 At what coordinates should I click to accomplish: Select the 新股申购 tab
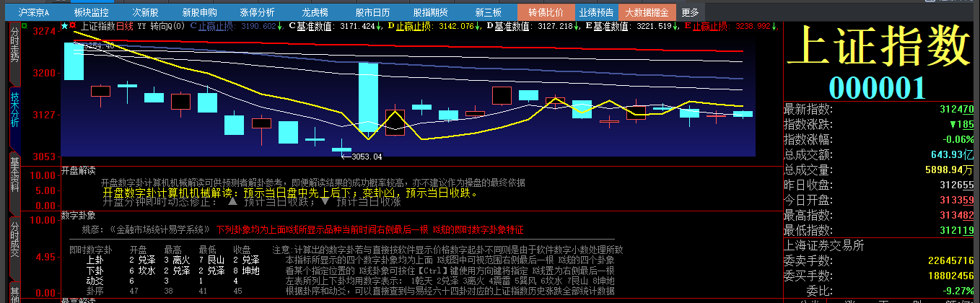199,12
